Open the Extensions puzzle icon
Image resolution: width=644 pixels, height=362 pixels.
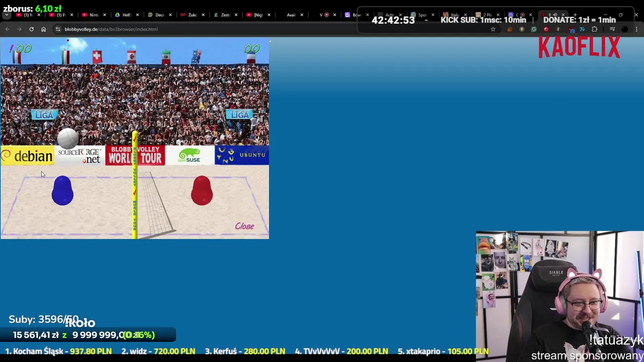click(x=594, y=29)
